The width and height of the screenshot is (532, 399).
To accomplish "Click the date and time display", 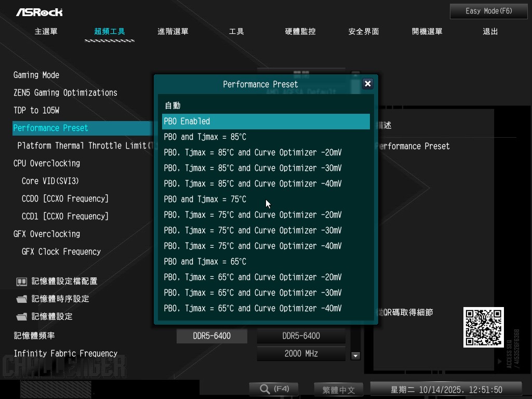I will pyautogui.click(x=446, y=390).
